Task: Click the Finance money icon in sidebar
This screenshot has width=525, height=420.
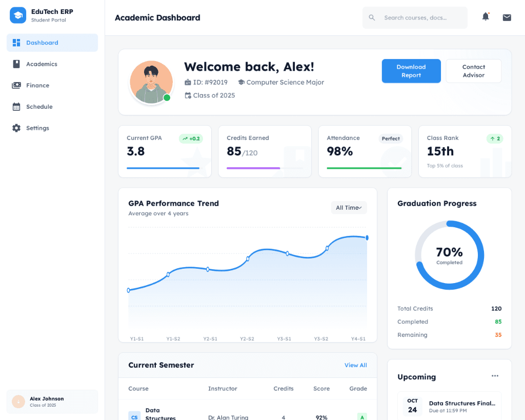Action: point(16,86)
